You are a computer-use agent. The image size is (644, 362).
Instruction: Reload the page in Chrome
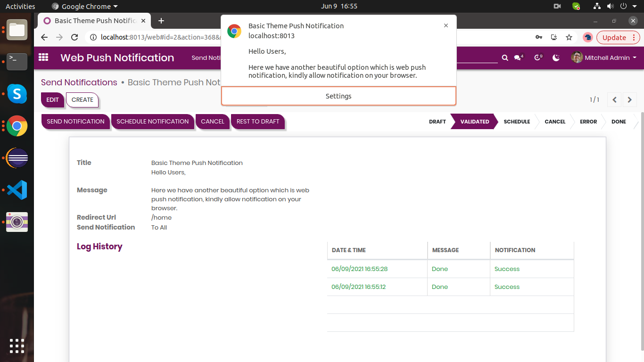(74, 37)
